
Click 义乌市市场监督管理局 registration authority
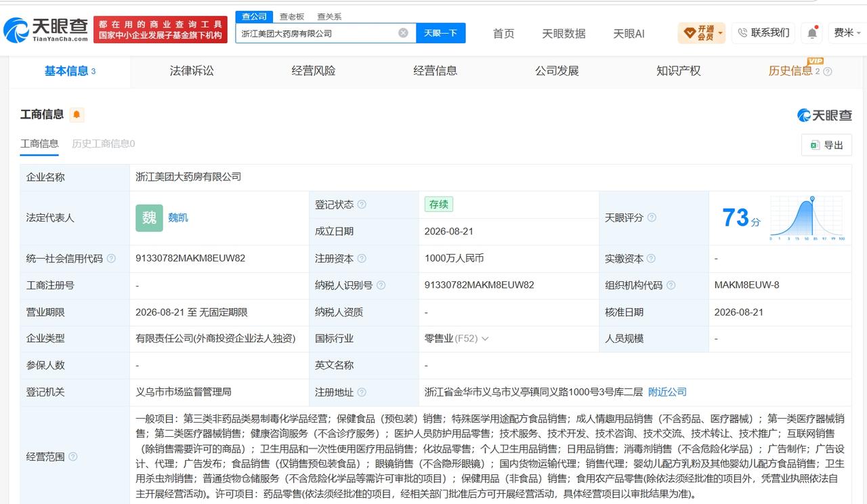(184, 392)
